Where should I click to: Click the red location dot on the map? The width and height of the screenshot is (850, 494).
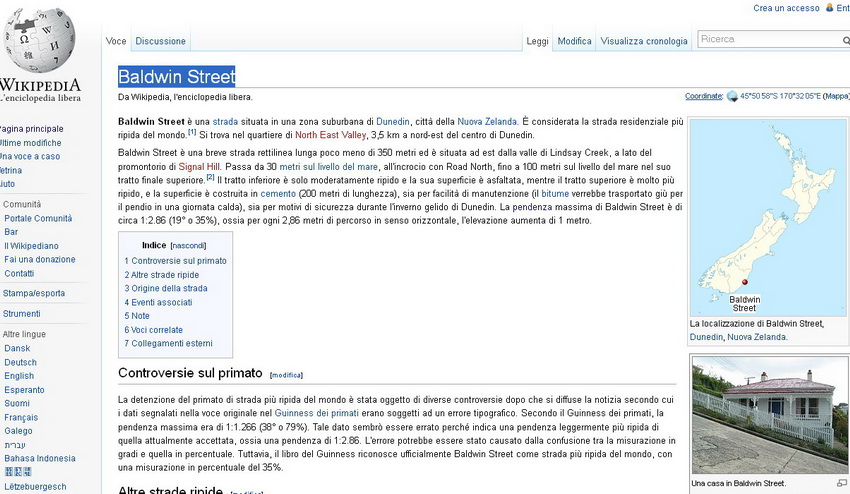point(745,282)
